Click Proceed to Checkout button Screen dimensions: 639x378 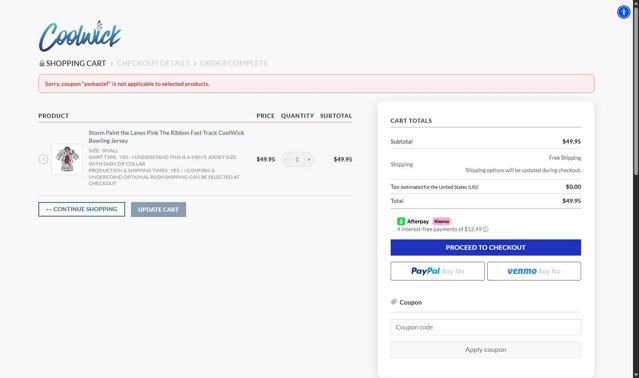click(486, 247)
